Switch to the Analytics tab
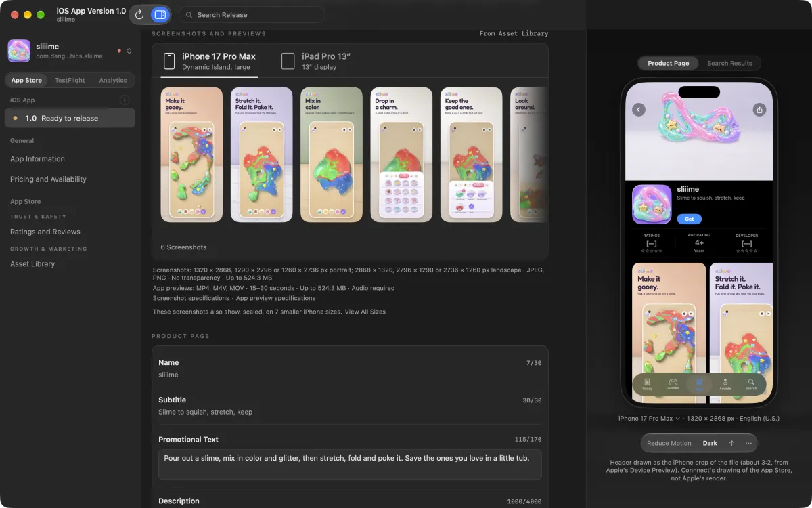812x508 pixels. click(x=113, y=80)
